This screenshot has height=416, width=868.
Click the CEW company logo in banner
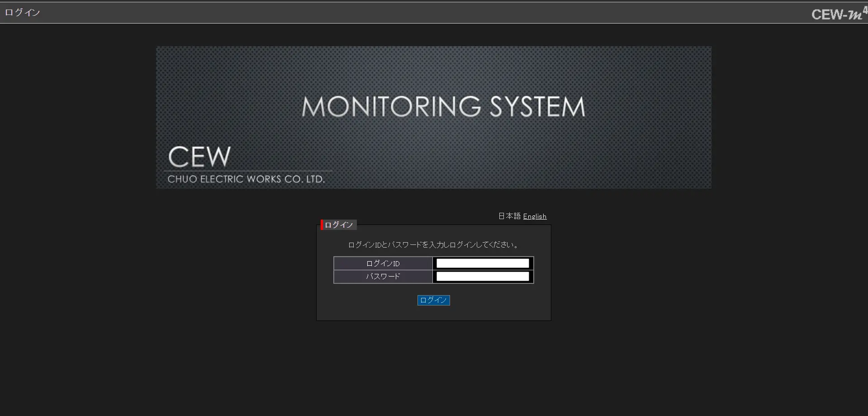[x=199, y=157]
